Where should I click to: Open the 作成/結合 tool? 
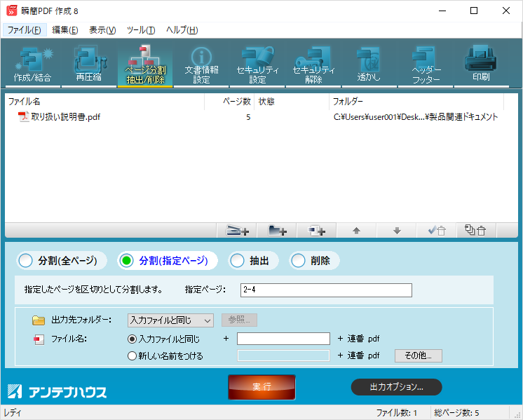pos(33,65)
